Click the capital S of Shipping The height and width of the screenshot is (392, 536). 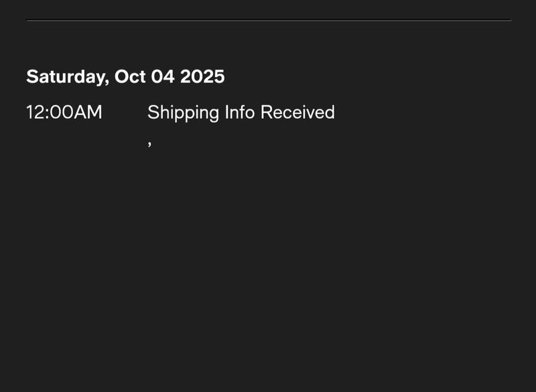[x=153, y=113]
